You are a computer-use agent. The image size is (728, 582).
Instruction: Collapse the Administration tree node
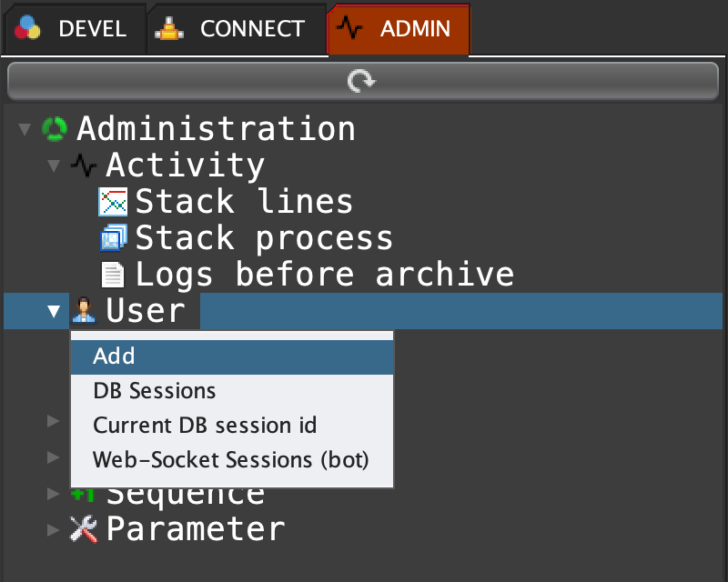tap(25, 129)
